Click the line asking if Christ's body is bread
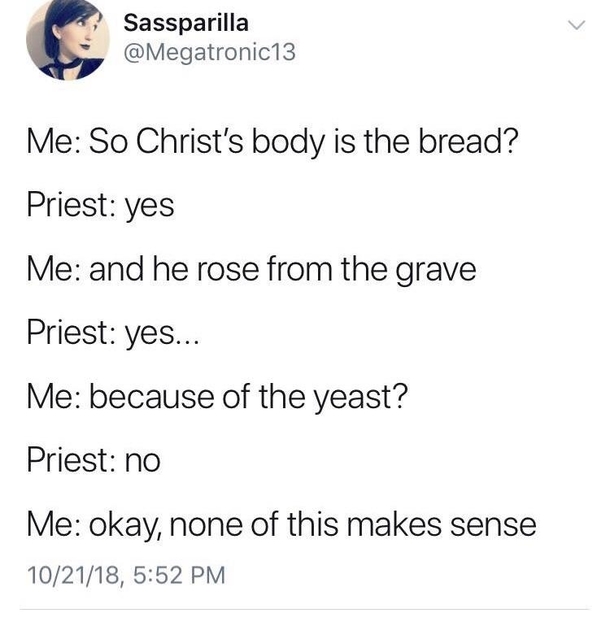Image resolution: width=610 pixels, height=622 pixels. click(270, 143)
